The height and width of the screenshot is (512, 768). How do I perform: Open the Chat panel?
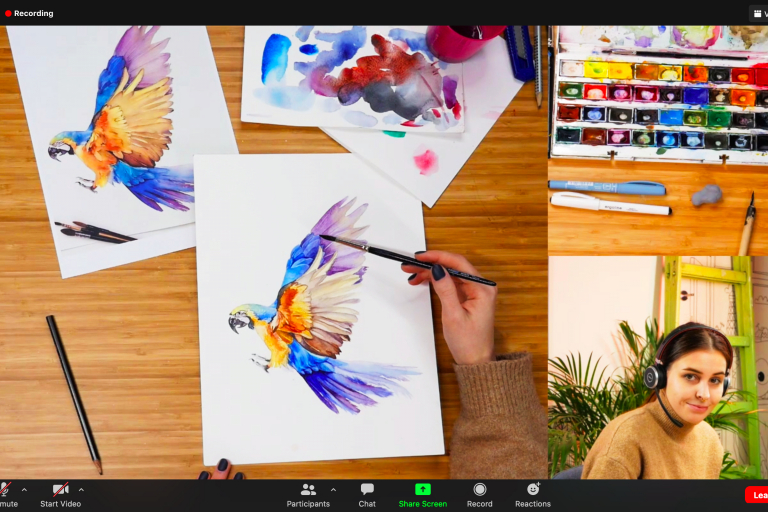point(367,493)
